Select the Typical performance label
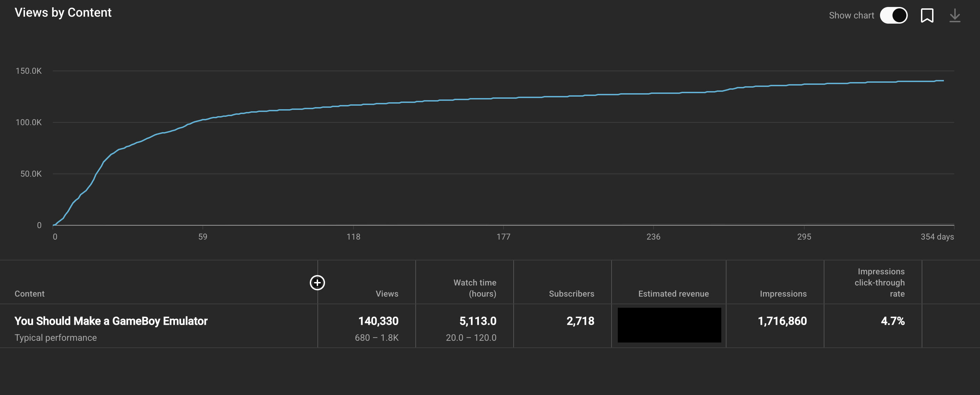The image size is (980, 395). 56,338
